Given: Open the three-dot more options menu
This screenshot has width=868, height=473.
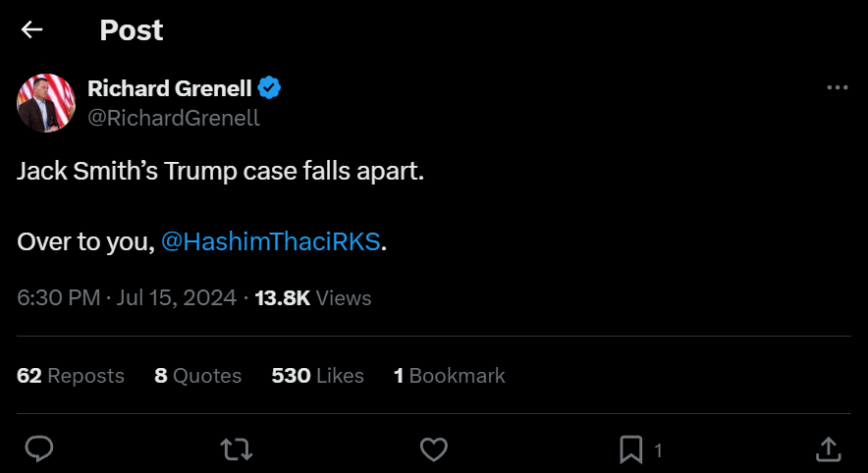Looking at the screenshot, I should (x=837, y=88).
